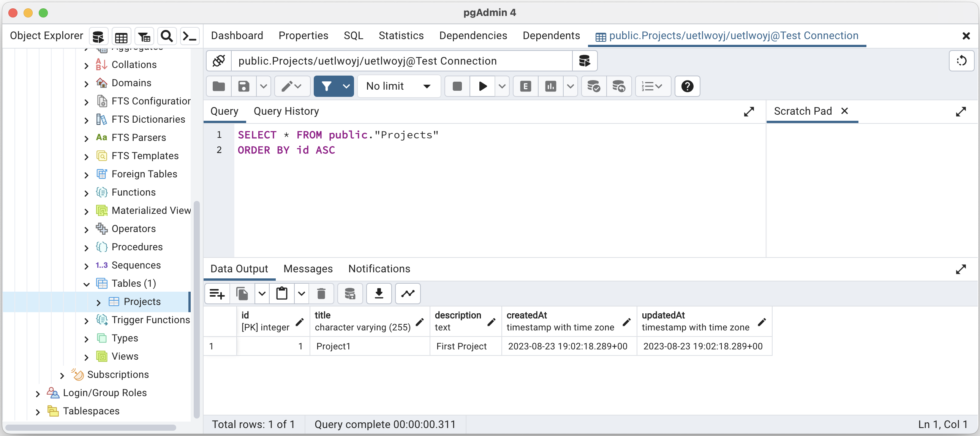Open the Dashboard view
980x436 pixels.
tap(237, 35)
